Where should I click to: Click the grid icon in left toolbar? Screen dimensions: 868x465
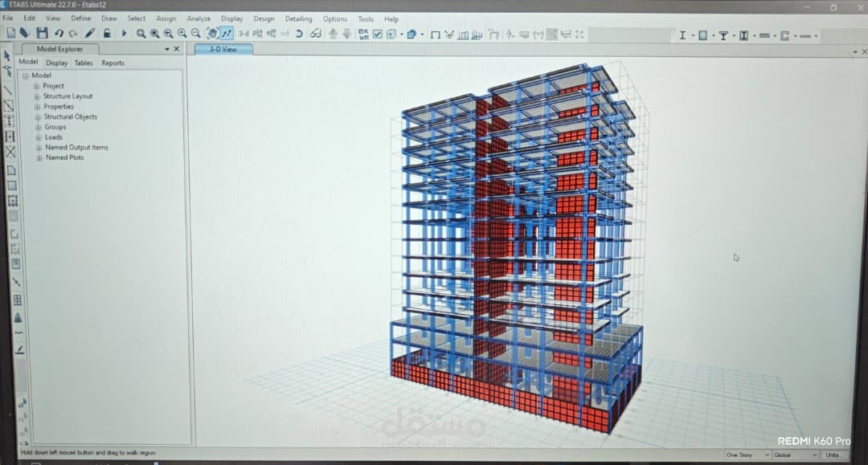click(x=17, y=300)
